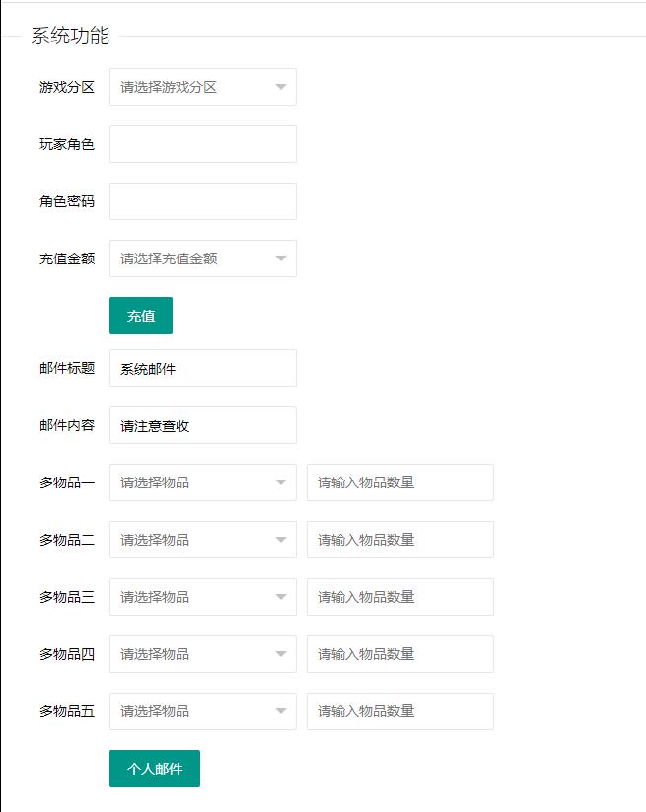Open the 请选择充值金额 dropdown

click(x=197, y=258)
